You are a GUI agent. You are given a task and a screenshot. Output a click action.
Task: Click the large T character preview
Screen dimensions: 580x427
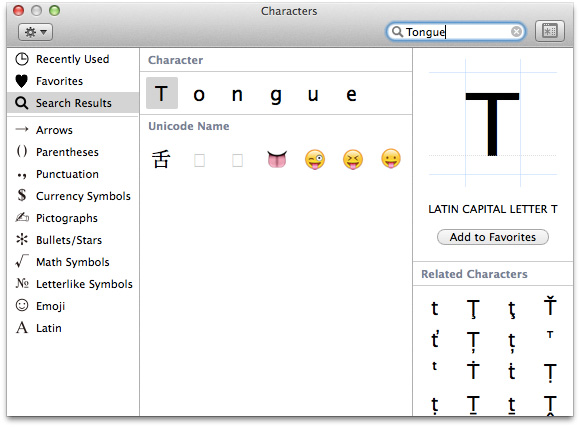click(492, 124)
